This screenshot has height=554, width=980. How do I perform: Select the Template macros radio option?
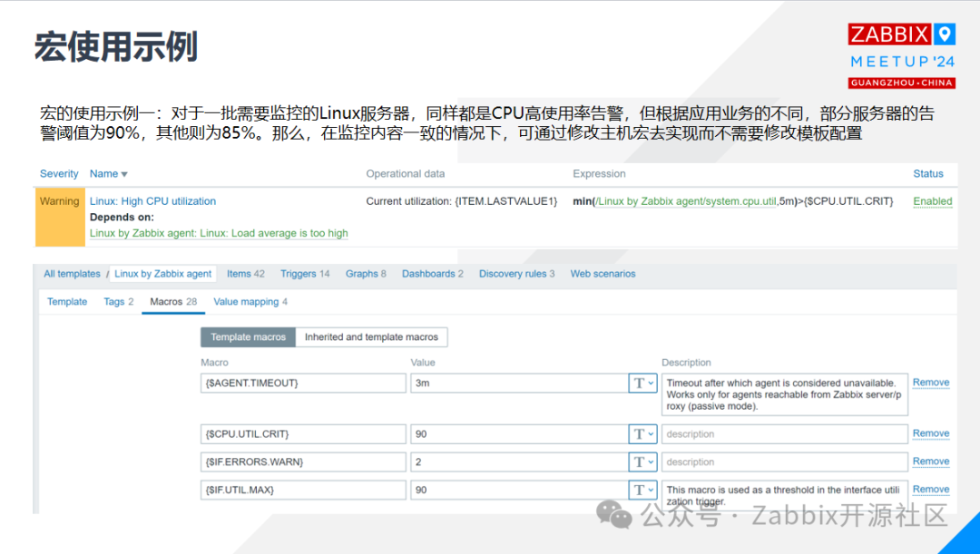click(x=248, y=336)
